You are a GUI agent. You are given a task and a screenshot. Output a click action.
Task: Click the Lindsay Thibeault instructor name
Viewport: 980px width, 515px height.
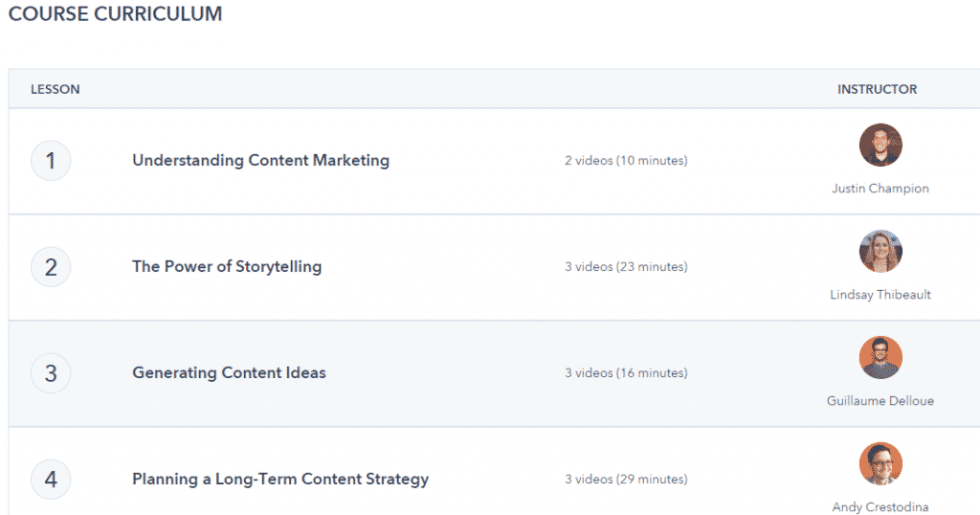(x=880, y=295)
